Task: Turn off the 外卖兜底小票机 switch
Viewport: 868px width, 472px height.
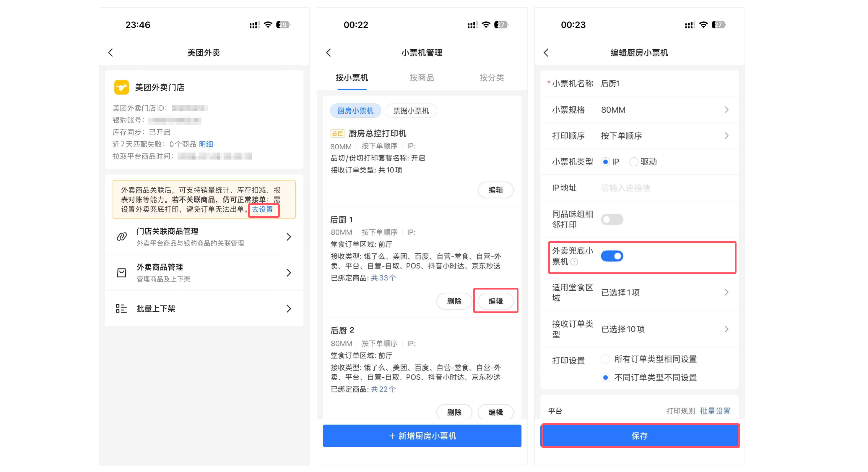Action: tap(612, 256)
